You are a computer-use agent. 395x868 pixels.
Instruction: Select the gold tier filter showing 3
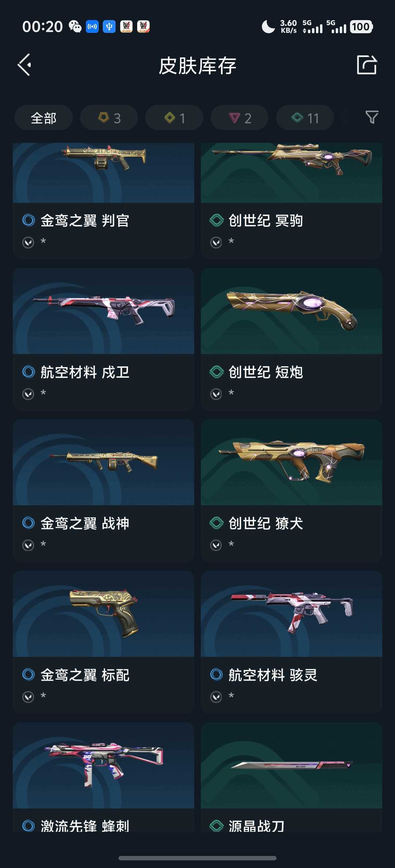coord(109,118)
